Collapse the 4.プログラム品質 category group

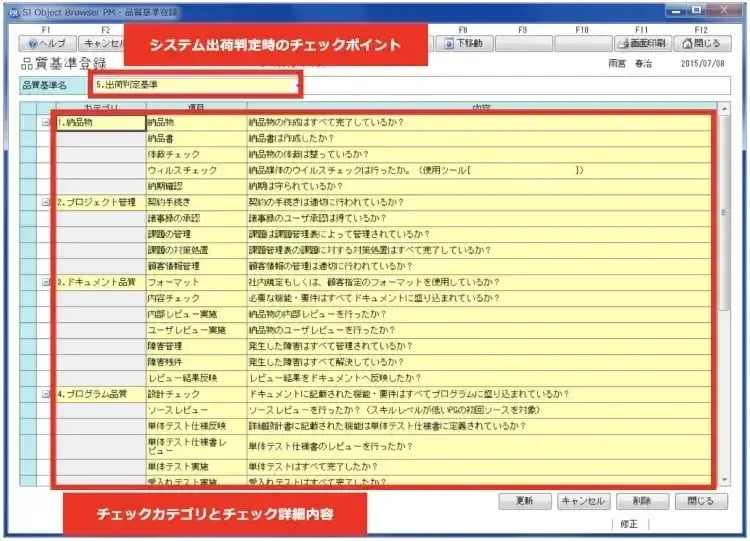pyautogui.click(x=46, y=394)
